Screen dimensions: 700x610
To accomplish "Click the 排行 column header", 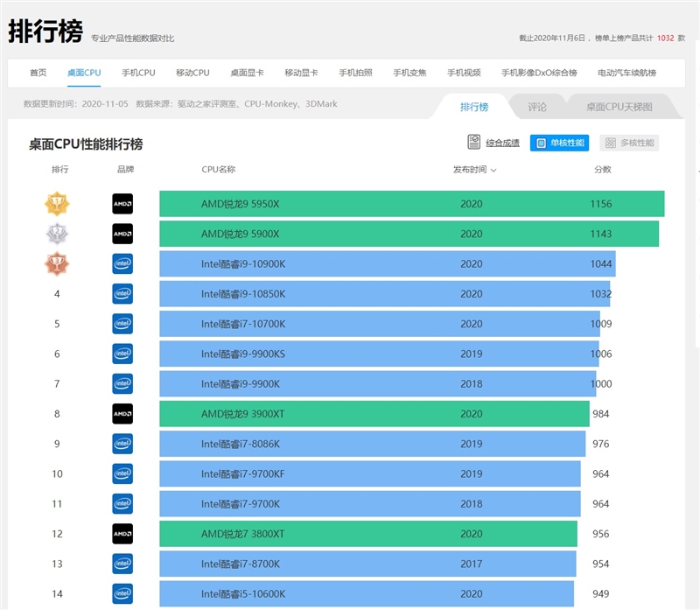I will coord(59,169).
